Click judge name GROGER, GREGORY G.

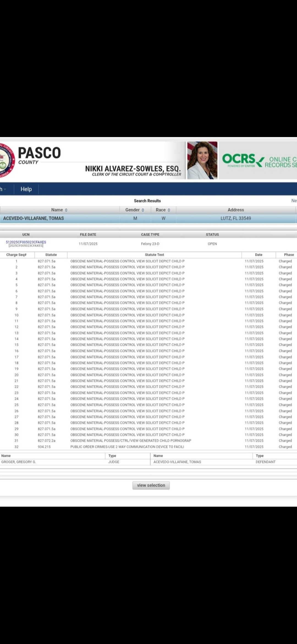tap(19, 462)
